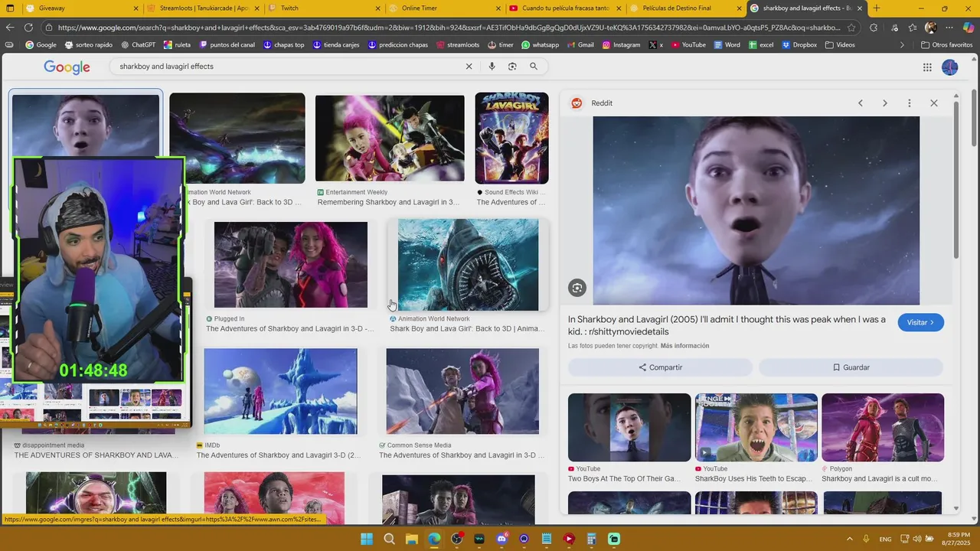Screen dimensions: 980x551
Task: Open the sorteo rapido bookmark
Action: 88,45
